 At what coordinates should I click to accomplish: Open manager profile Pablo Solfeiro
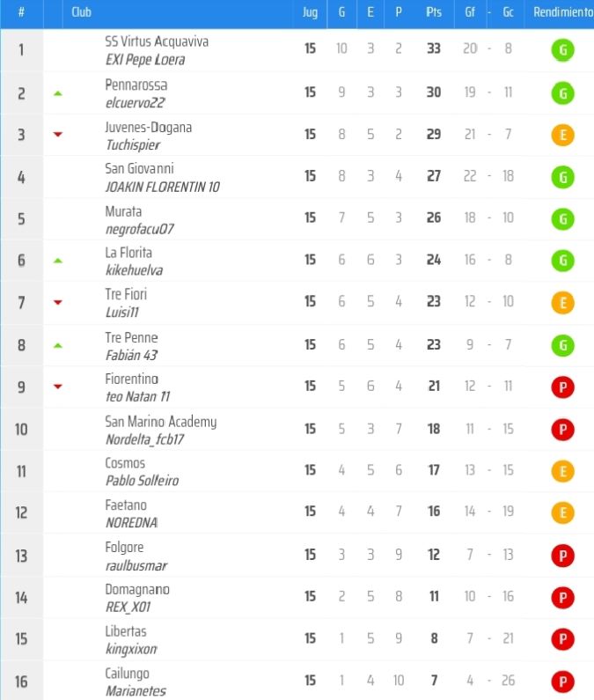coord(142,481)
